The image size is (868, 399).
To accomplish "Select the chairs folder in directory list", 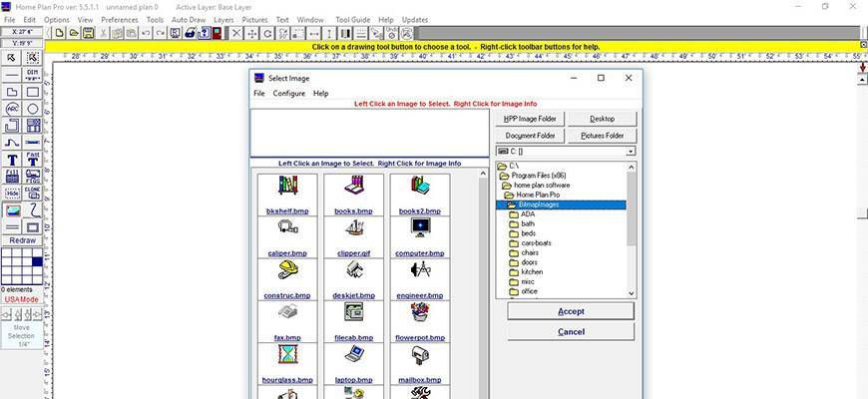I will [x=530, y=252].
